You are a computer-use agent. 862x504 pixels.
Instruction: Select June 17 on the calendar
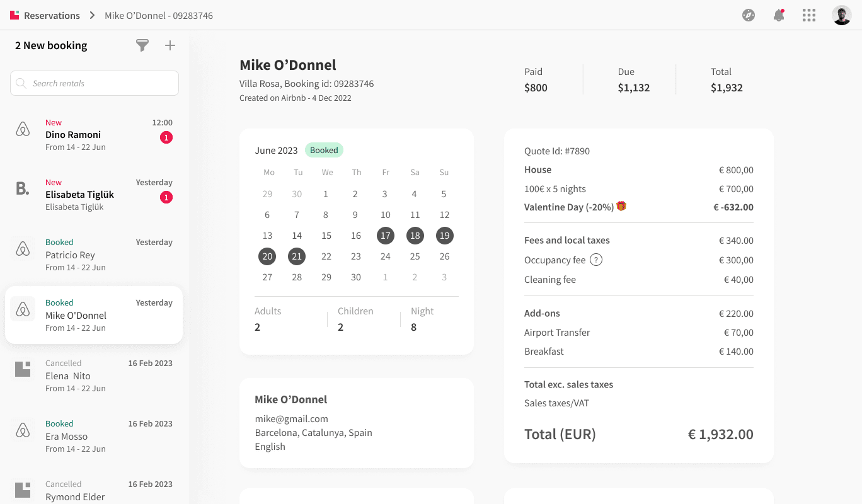pos(385,236)
